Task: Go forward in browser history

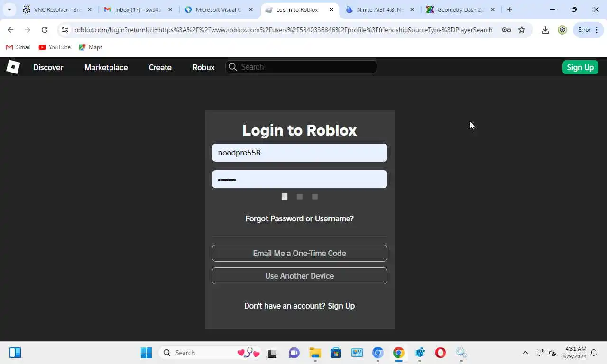Action: (28, 30)
